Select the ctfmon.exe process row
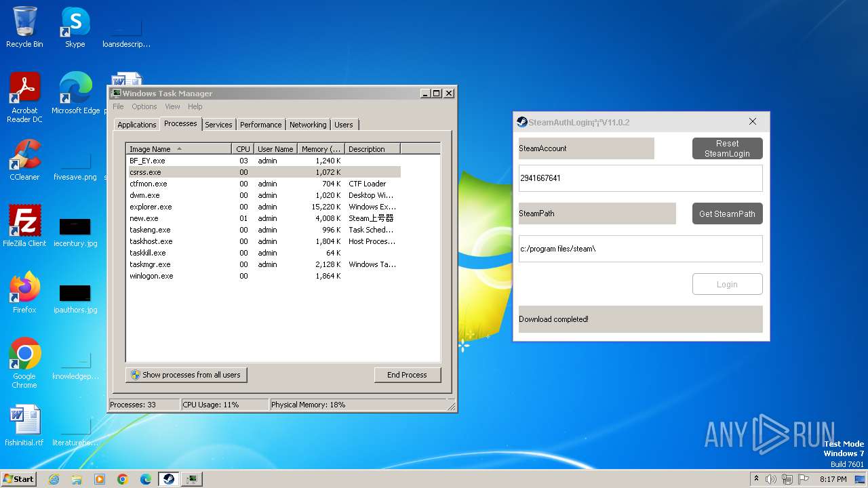This screenshot has width=868, height=488. (264, 184)
